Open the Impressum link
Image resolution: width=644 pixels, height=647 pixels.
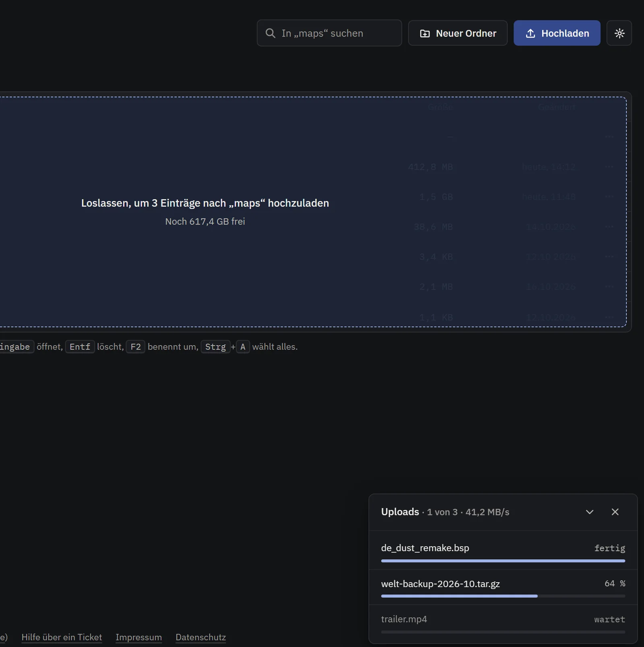coord(138,637)
